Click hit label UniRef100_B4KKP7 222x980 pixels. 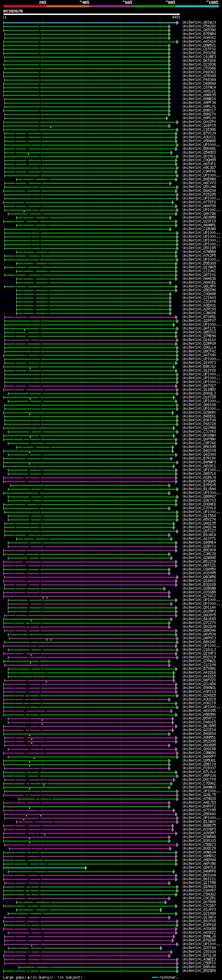(x=199, y=756)
